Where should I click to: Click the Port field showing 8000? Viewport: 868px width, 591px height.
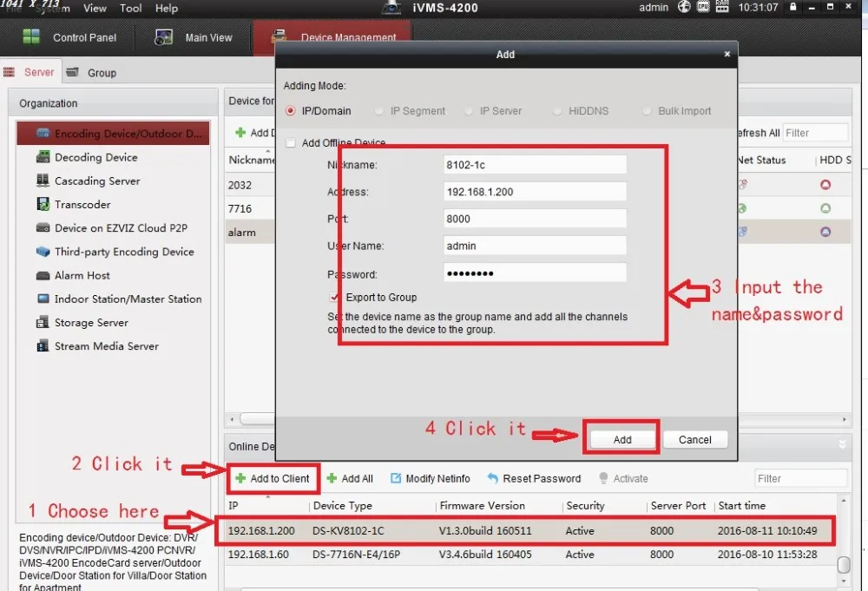tap(535, 219)
